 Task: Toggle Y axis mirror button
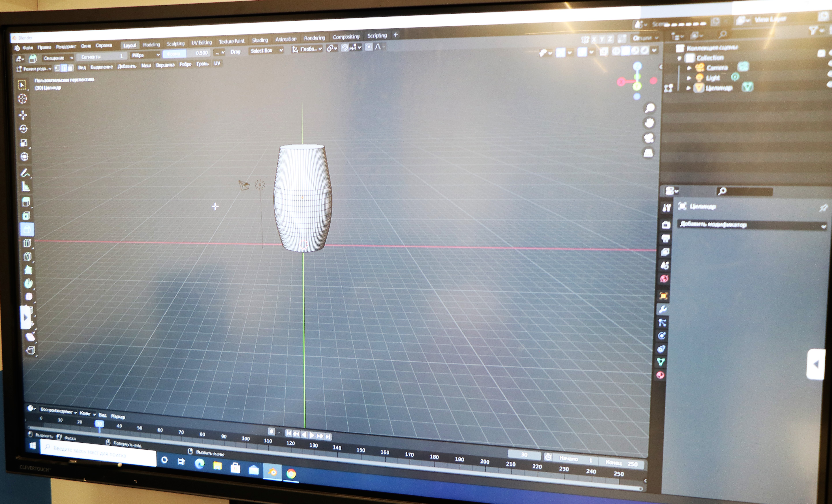point(602,39)
